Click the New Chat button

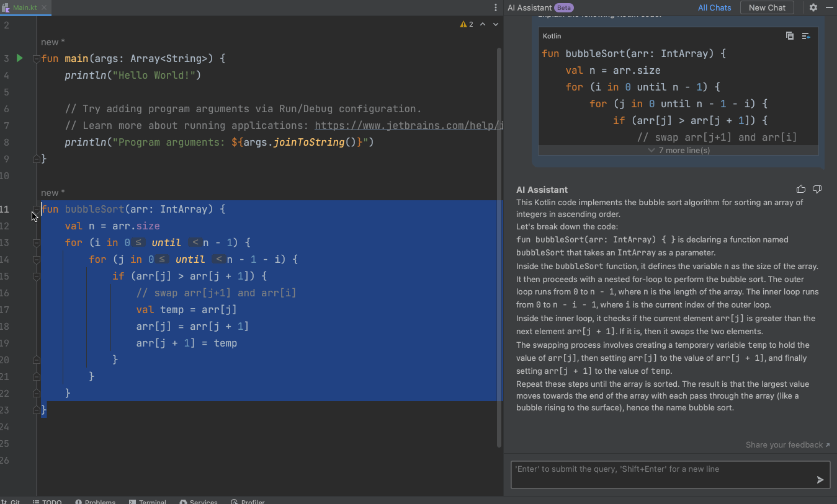click(767, 7)
